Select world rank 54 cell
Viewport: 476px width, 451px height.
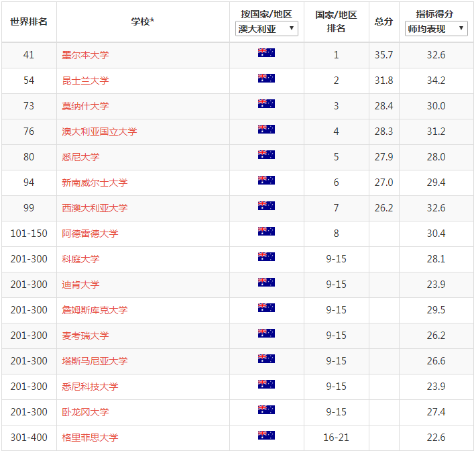[29, 81]
